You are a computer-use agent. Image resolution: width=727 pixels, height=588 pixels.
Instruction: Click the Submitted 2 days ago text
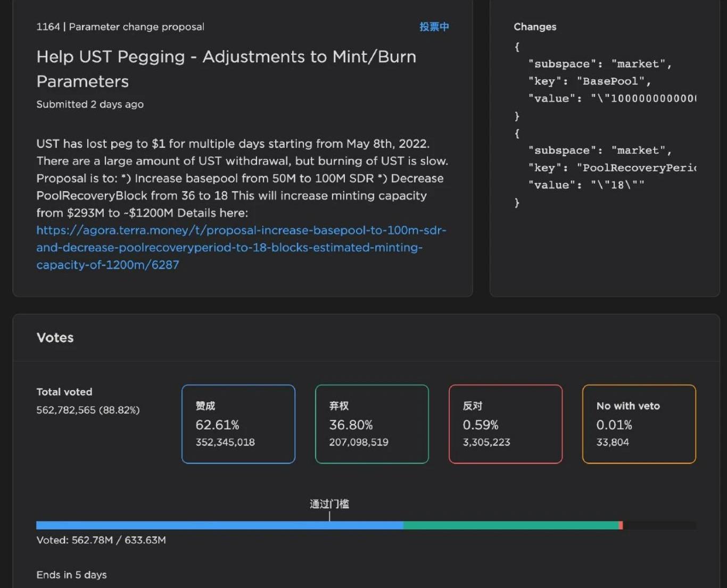point(90,104)
